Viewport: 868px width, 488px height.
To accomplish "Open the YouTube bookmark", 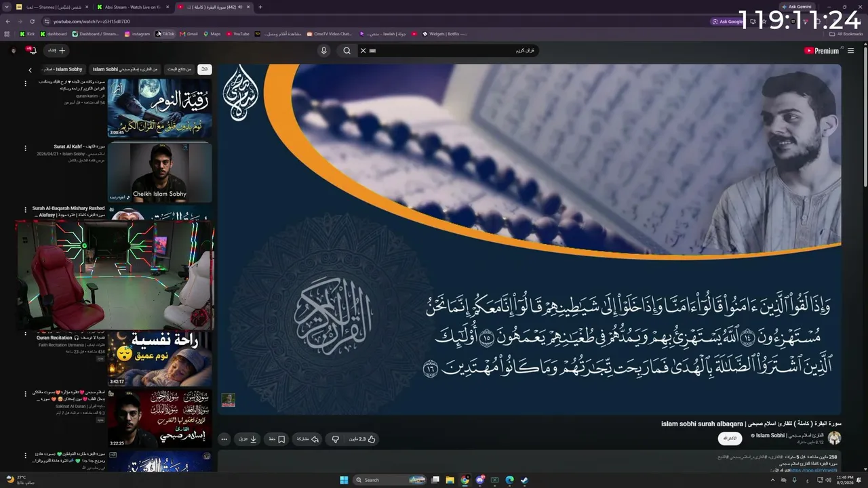I will [x=238, y=34].
